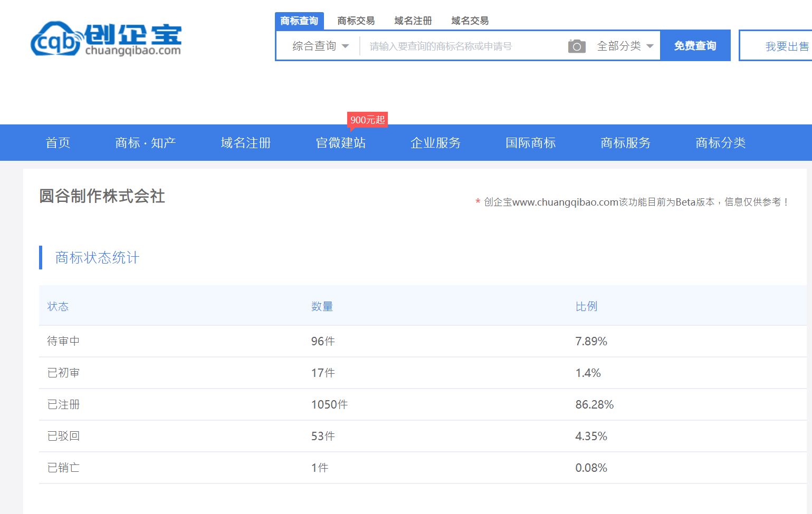Expand the 全部分类 category dropdown

point(625,46)
